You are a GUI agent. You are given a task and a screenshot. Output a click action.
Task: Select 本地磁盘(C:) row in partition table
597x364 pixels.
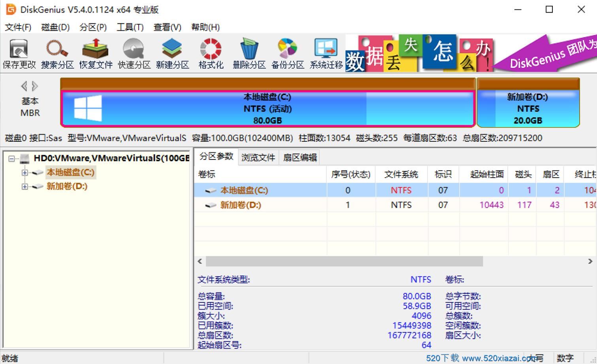coord(395,190)
